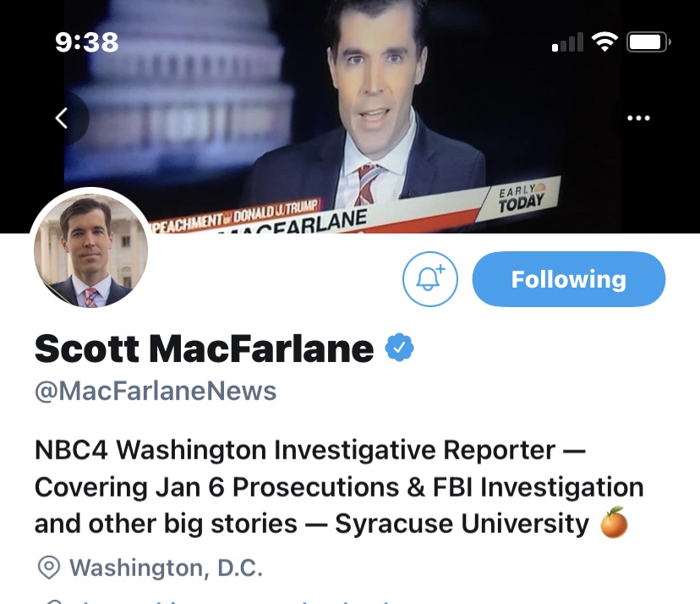Screen dimensions: 700x604
Task: Tap the NBC4 Washington Investigative Reporter bio line
Action: (309, 450)
